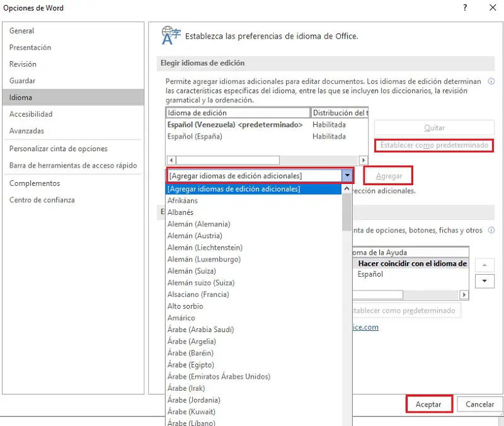Image resolution: width=504 pixels, height=426 pixels.
Task: Select the Español (España) editing language
Action: point(266,136)
